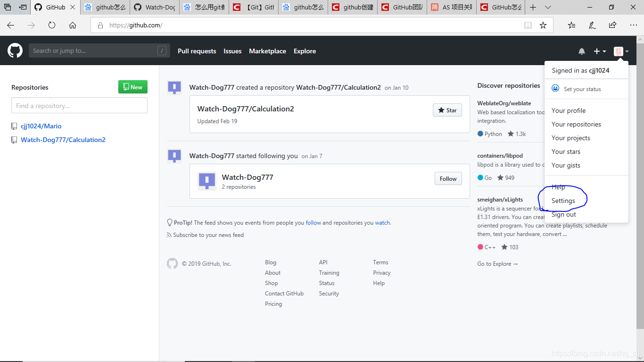Viewport: 644px width, 362px height.
Task: Click the browser Back arrow
Action: click(10, 25)
